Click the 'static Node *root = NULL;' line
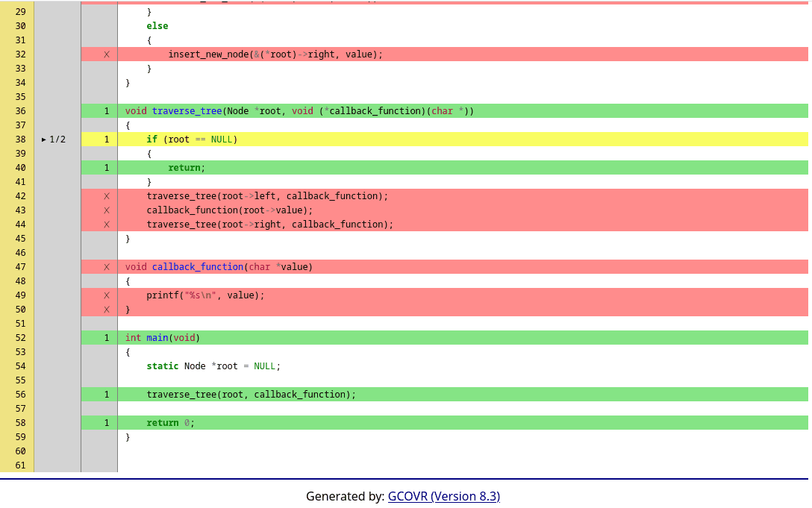The height and width of the screenshot is (508, 812). [213, 366]
